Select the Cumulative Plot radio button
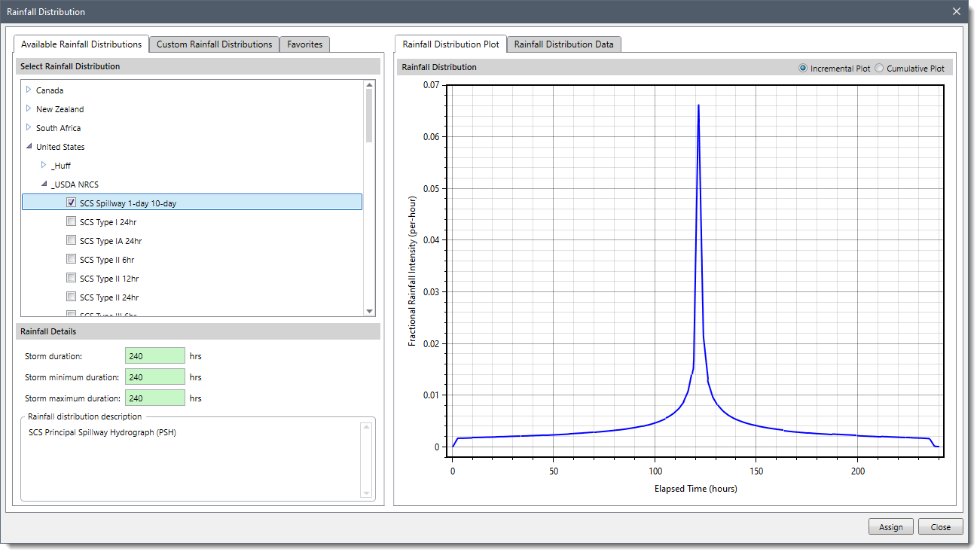This screenshot has width=980, height=555. click(x=879, y=68)
